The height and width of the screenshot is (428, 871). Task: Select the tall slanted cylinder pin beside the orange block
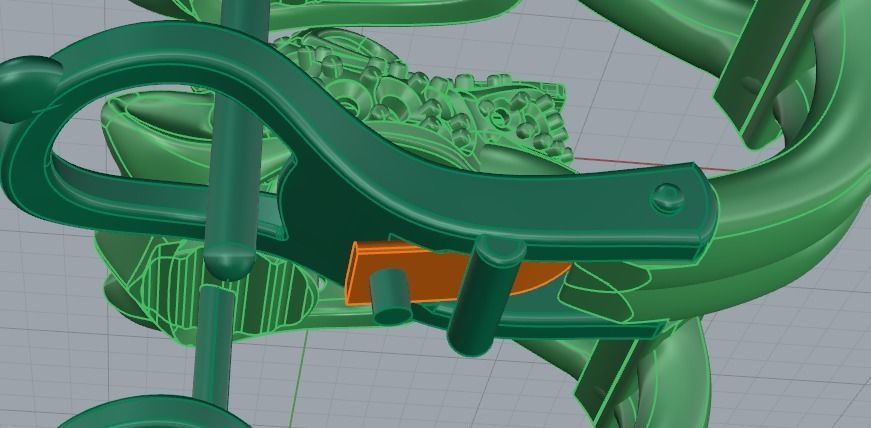coord(485,296)
